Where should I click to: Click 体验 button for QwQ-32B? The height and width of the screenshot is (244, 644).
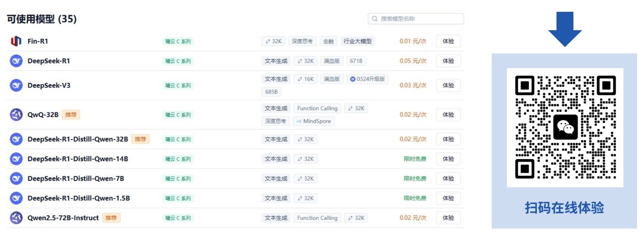[x=448, y=115]
